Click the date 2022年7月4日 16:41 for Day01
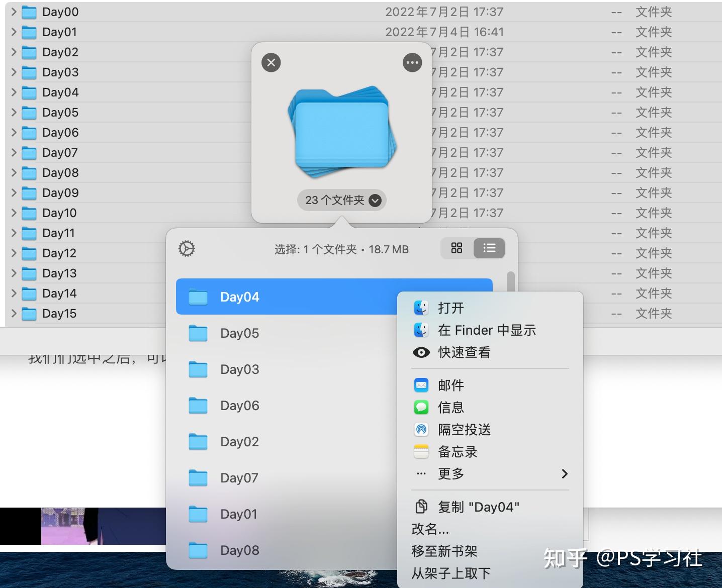This screenshot has height=588, width=722. pyautogui.click(x=444, y=32)
